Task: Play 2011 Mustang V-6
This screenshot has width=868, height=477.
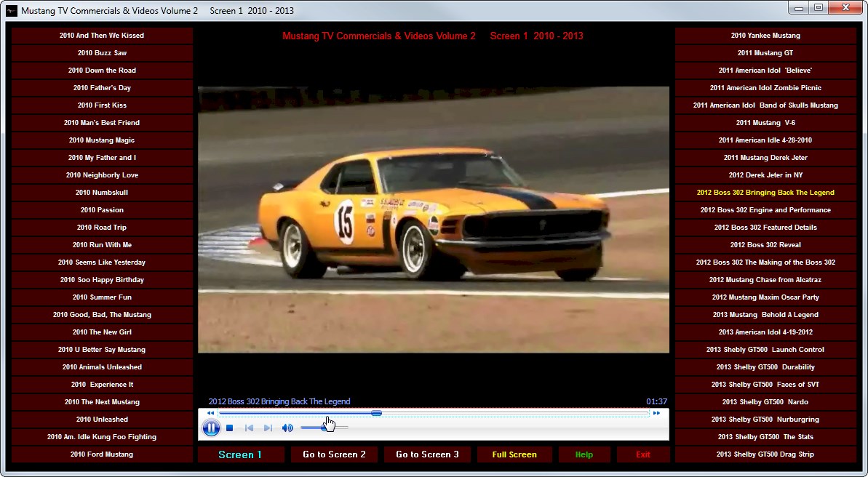Action: pyautogui.click(x=765, y=123)
